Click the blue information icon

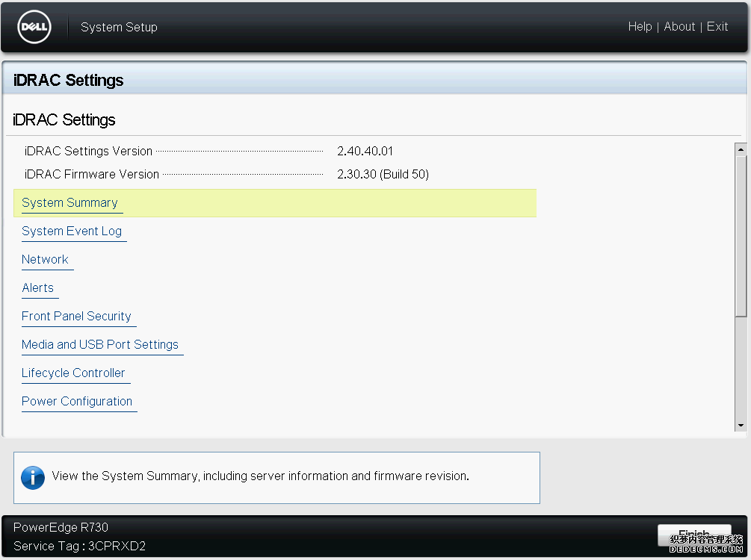coord(33,477)
